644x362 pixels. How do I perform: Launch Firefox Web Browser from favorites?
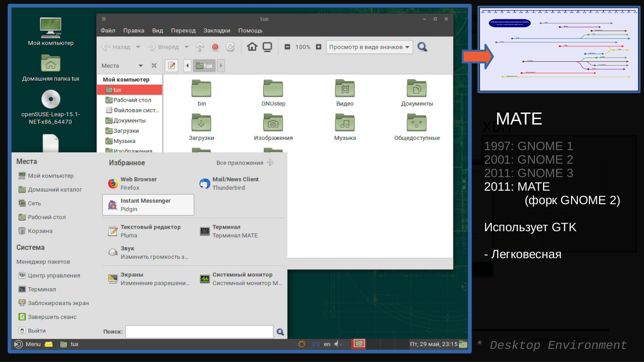point(148,183)
